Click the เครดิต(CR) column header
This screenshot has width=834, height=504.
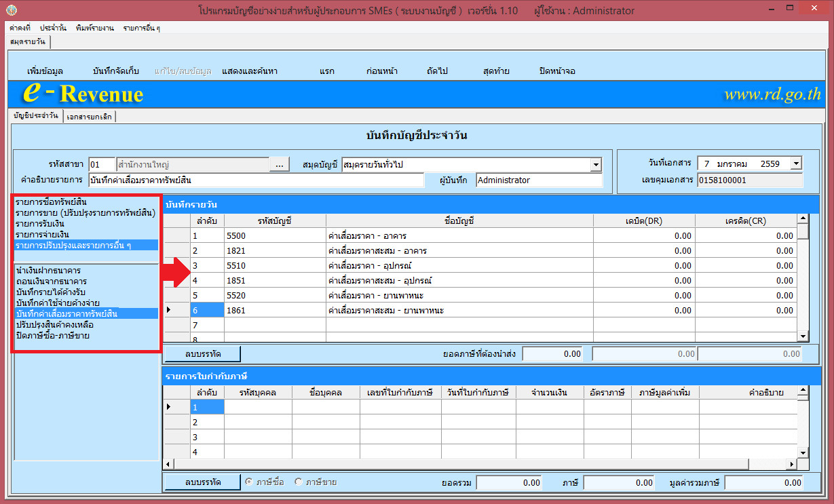[746, 220]
